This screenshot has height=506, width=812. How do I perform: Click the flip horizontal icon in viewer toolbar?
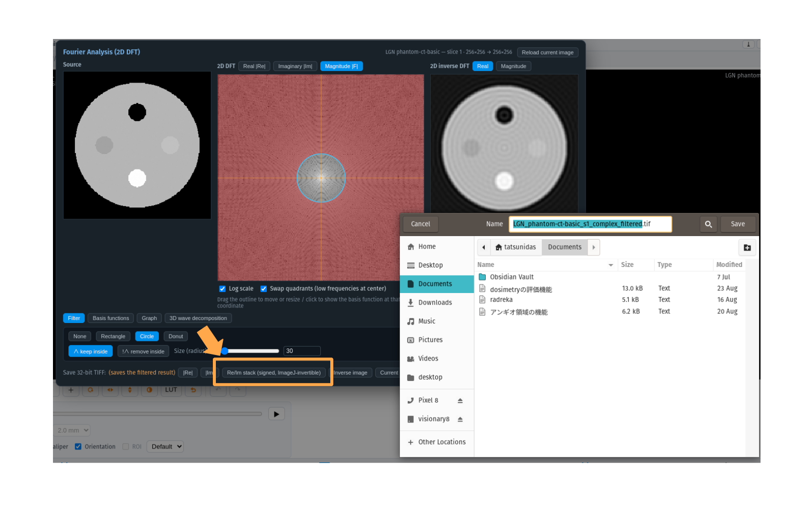tap(110, 390)
